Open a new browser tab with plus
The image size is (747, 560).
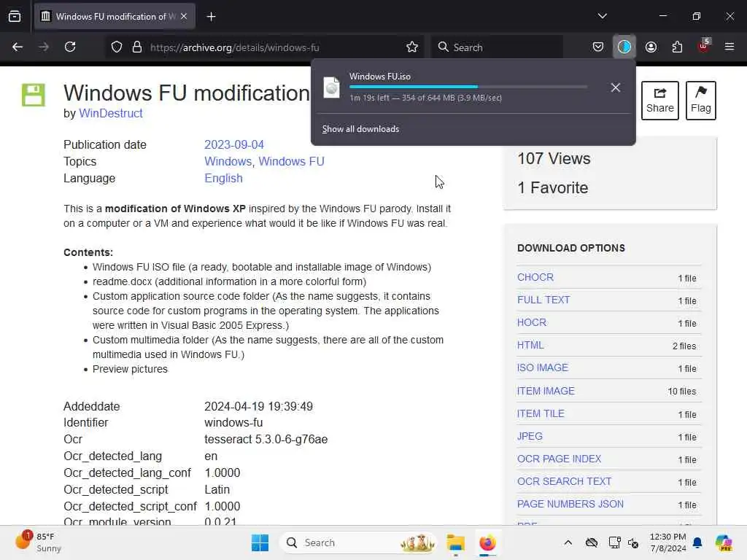pyautogui.click(x=211, y=17)
